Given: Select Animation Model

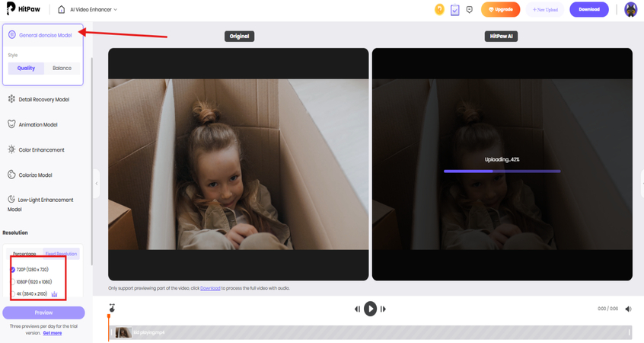Looking at the screenshot, I should click(x=38, y=124).
